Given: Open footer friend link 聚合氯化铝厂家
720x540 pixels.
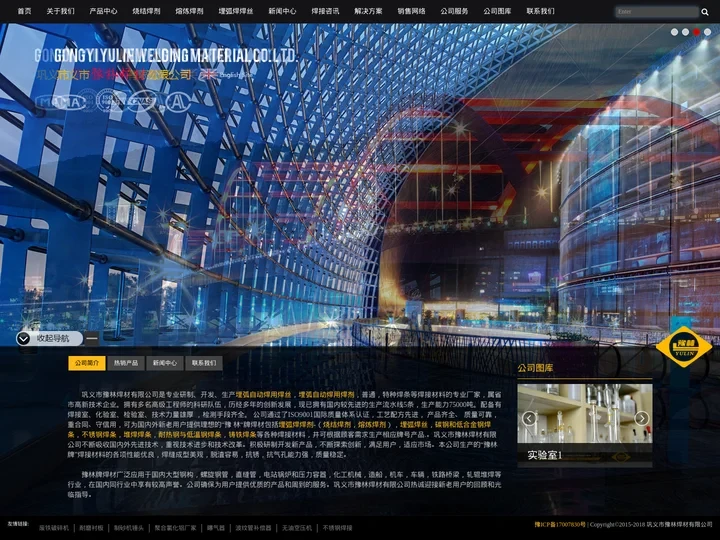Looking at the screenshot, I should pos(175,528).
